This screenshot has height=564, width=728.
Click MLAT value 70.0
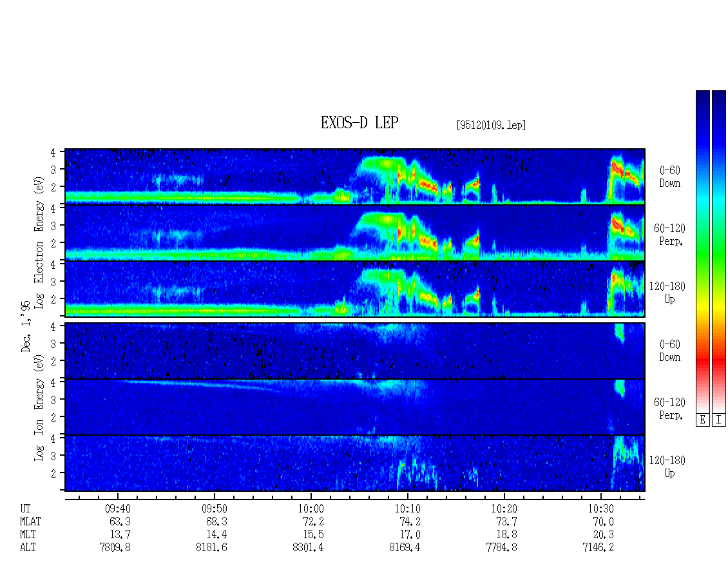[x=603, y=521]
